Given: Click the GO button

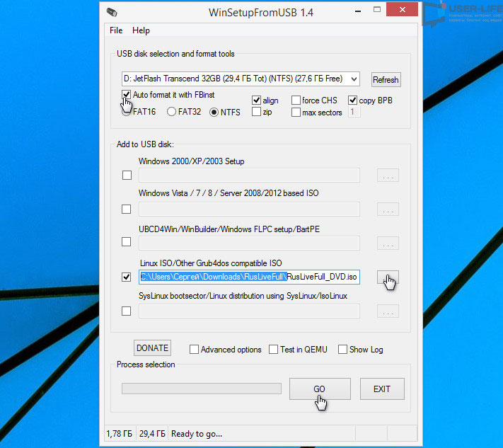Looking at the screenshot, I should coord(320,389).
